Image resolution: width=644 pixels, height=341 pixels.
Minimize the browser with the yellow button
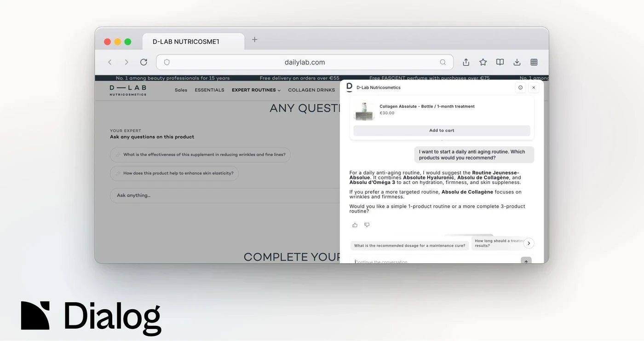click(118, 42)
